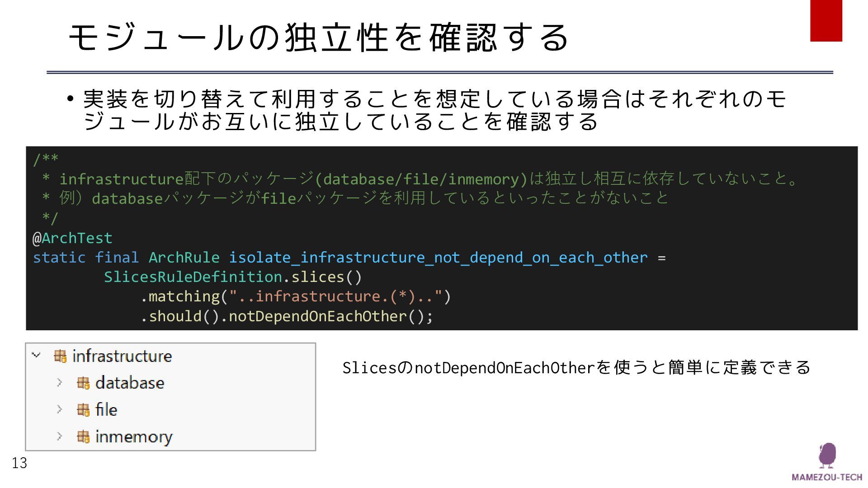This screenshot has width=868, height=488.
Task: Expand the inmemory package node
Action: pyautogui.click(x=59, y=436)
